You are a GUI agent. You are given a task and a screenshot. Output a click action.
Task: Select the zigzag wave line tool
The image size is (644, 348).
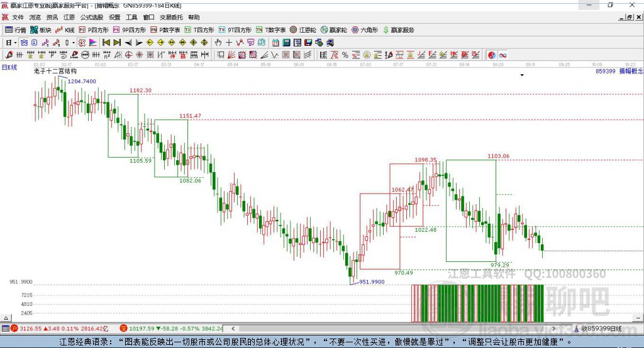point(275,55)
